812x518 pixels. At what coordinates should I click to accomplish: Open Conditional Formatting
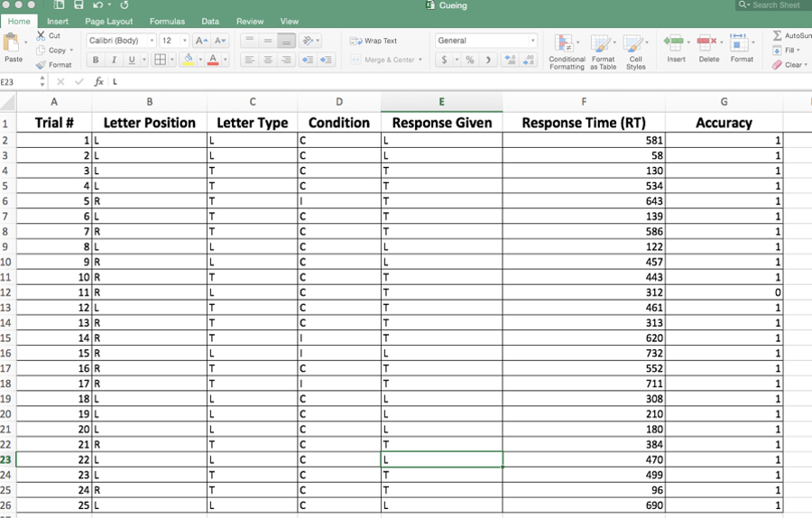click(x=567, y=51)
